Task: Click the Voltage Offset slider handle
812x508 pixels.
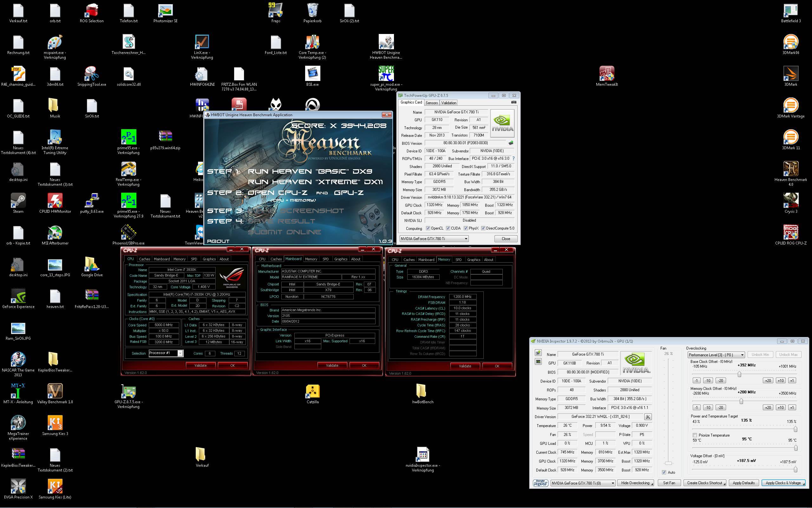Action: click(795, 469)
